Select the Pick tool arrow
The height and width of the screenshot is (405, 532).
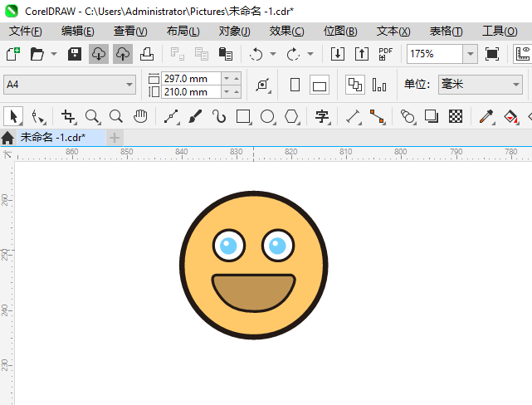(x=13, y=116)
